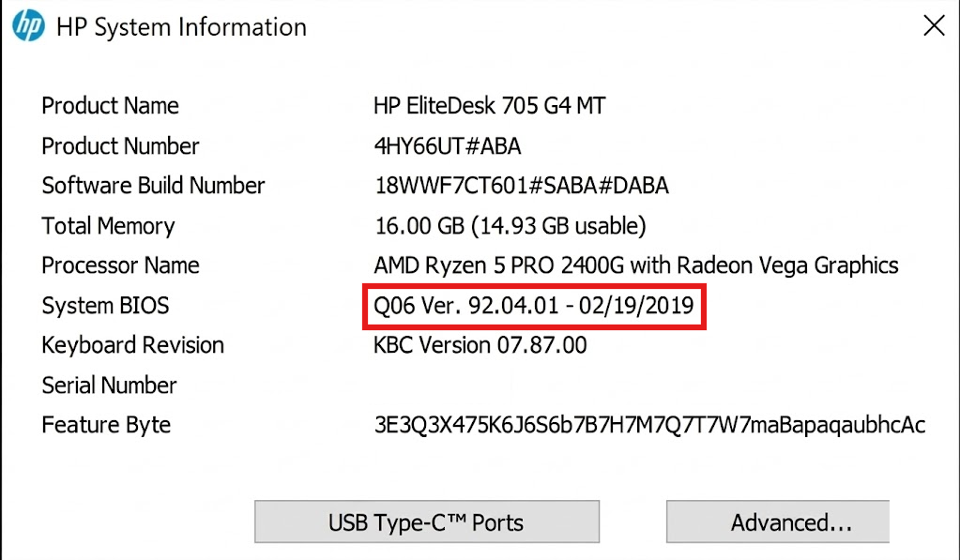Image resolution: width=960 pixels, height=560 pixels.
Task: Select the highlighted System BIOS version text
Action: pos(533,306)
